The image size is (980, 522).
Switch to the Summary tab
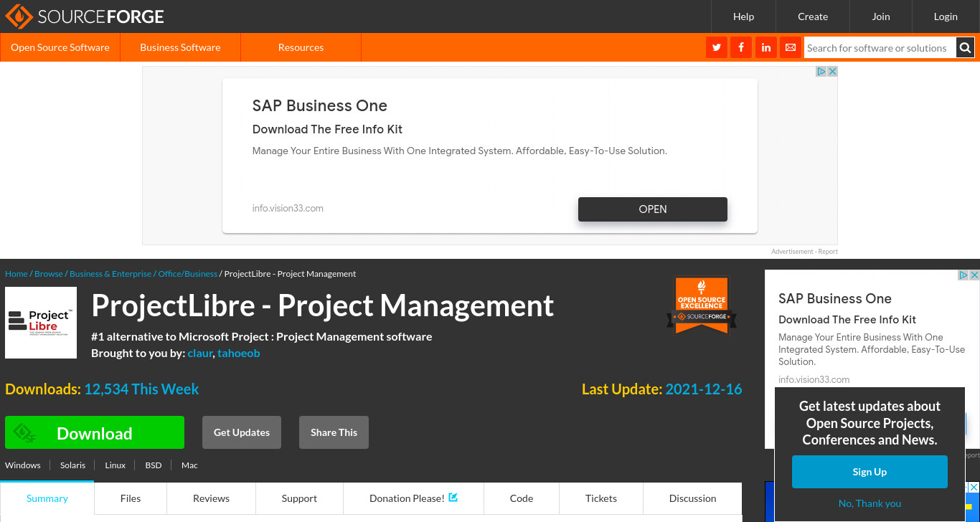pyautogui.click(x=47, y=498)
